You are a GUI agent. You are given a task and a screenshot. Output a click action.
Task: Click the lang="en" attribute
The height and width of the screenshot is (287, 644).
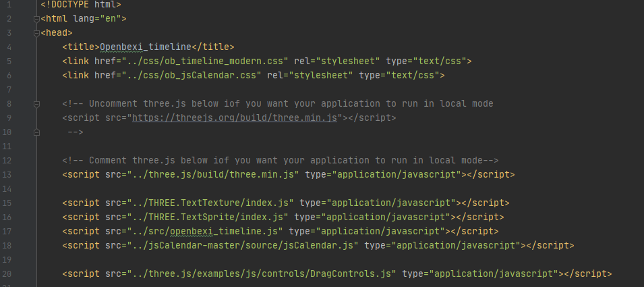click(x=97, y=19)
